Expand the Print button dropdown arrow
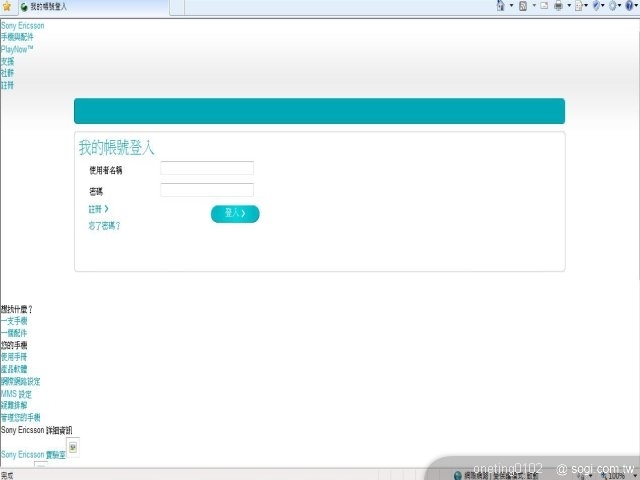The height and width of the screenshot is (480, 640). point(568,6)
